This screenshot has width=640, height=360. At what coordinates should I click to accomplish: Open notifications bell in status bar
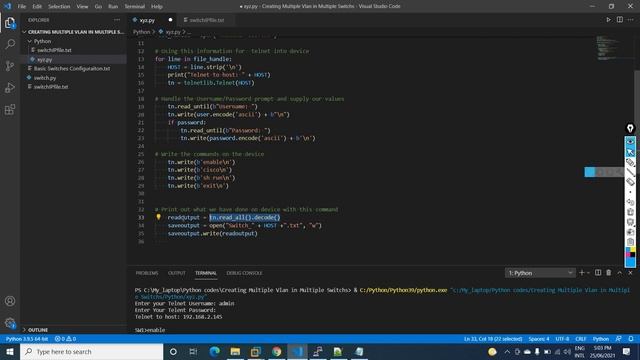point(631,339)
